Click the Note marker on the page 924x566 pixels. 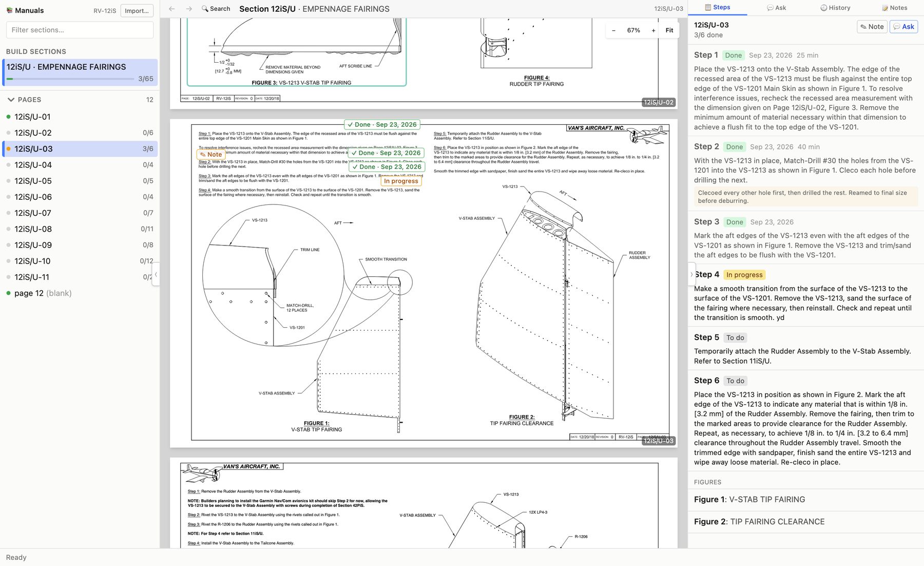click(x=211, y=154)
